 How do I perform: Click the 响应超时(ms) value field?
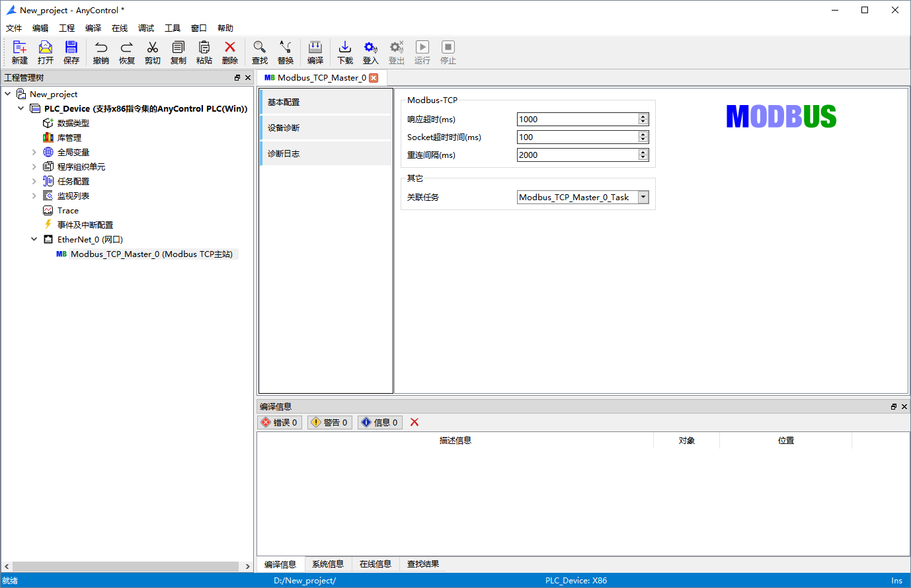pos(577,119)
